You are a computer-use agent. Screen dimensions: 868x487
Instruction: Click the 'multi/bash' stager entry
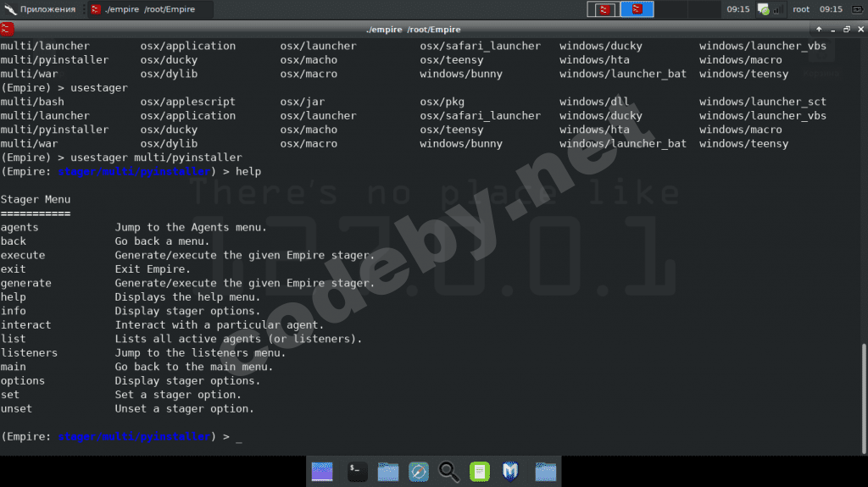click(x=32, y=102)
